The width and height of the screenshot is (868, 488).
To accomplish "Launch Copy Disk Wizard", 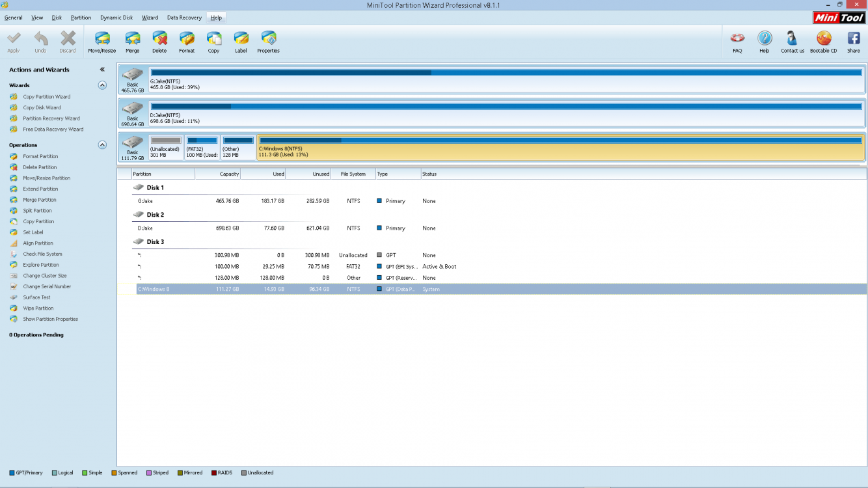I will click(42, 107).
